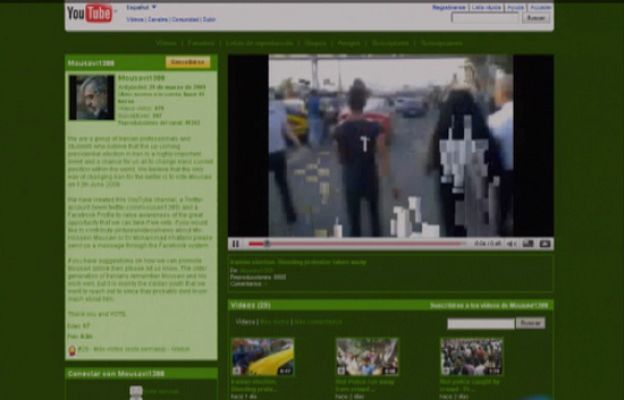Screen dimensions: 624x400
Task: Click the Registrarse link in header
Action: (x=449, y=7)
